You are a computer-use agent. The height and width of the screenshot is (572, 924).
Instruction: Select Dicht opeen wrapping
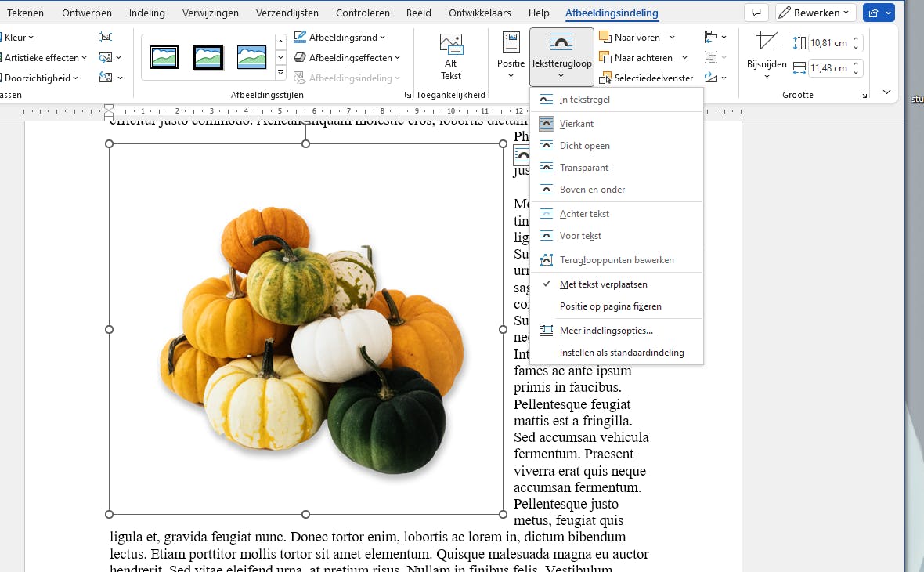coord(616,146)
